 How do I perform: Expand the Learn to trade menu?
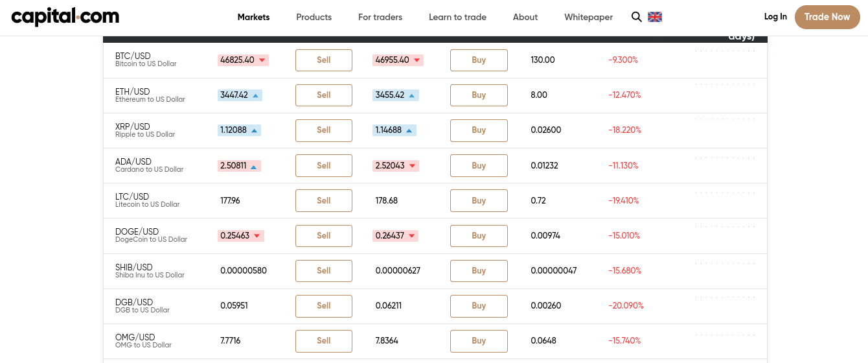(x=457, y=17)
